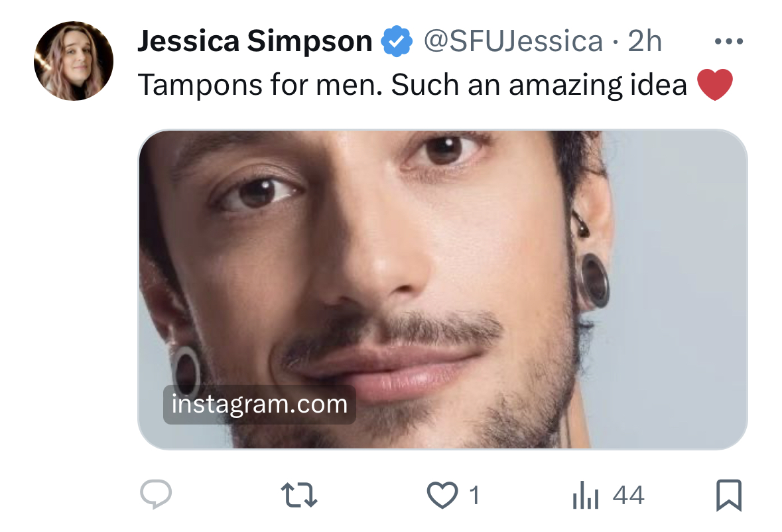The height and width of the screenshot is (532, 782).
Task: View analytics via the bar chart icon
Action: [586, 495]
